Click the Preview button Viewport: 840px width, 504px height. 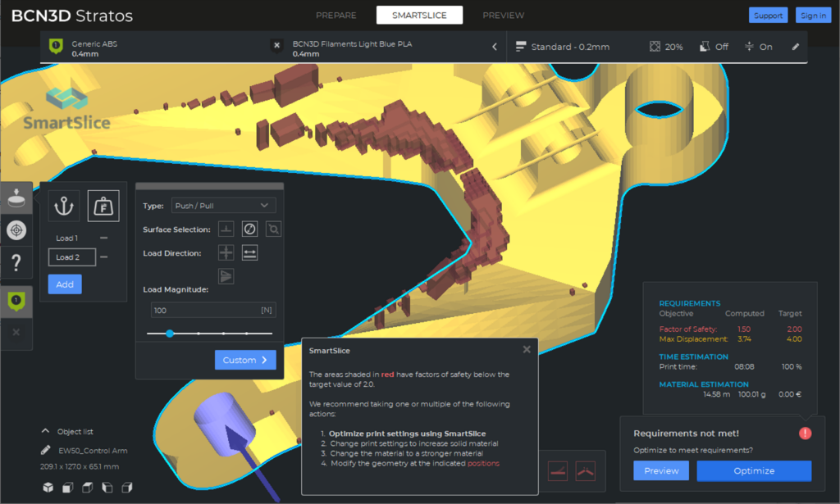661,471
